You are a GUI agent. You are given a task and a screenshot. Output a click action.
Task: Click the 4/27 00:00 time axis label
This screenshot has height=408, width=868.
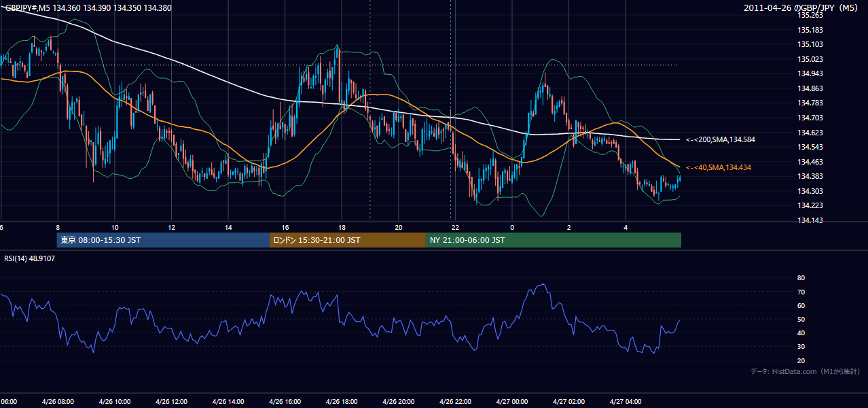pos(512,402)
